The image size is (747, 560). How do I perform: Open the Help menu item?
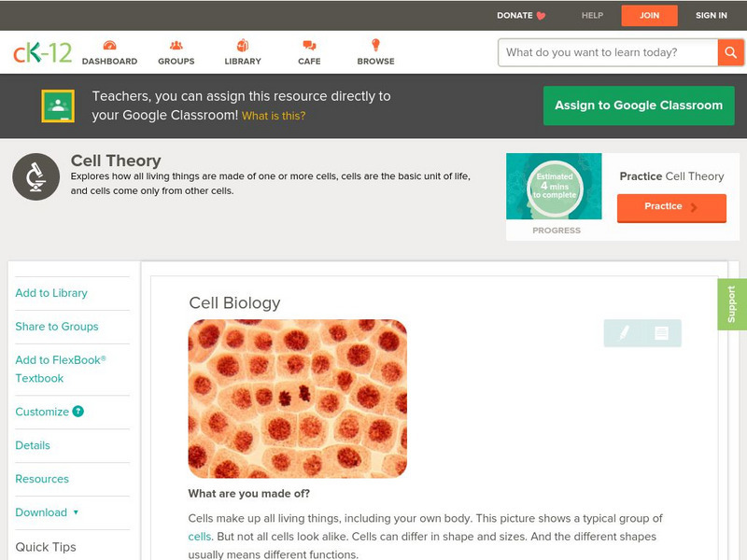[592, 15]
